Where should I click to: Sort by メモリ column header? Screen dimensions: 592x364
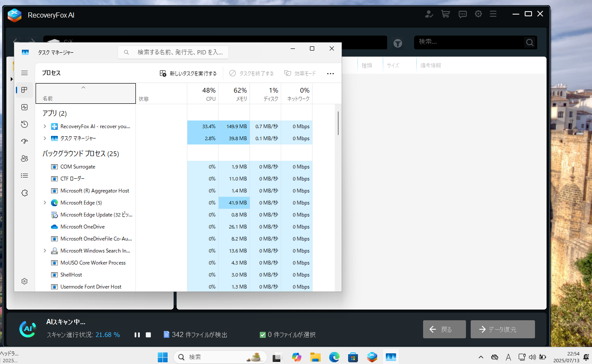point(234,93)
